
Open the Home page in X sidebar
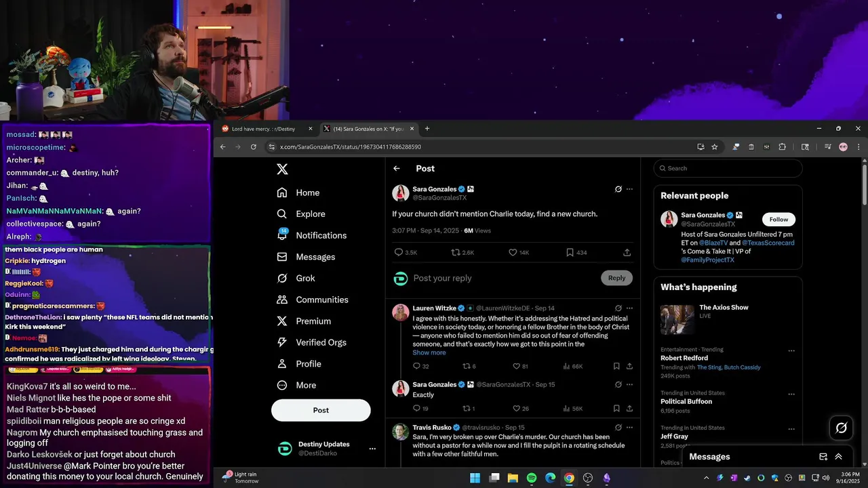[298, 192]
